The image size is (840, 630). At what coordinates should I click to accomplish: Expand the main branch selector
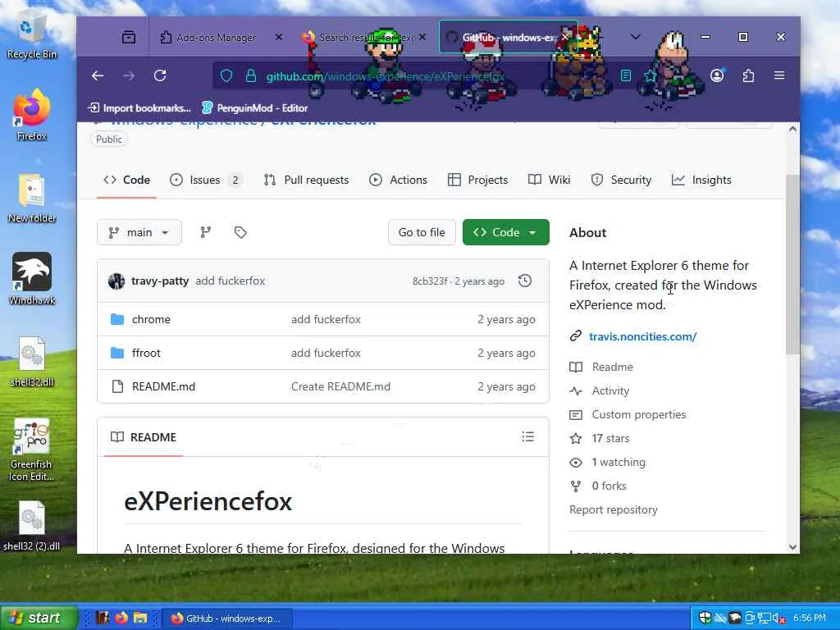(x=139, y=232)
